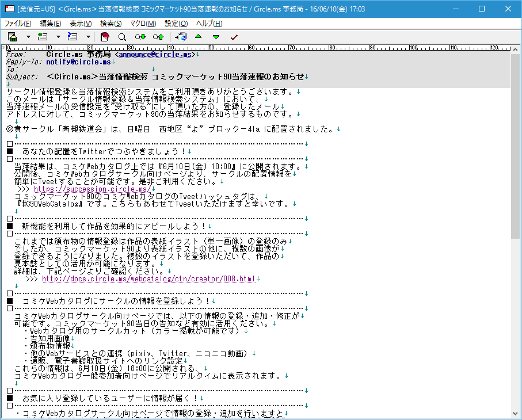Click the forward icon with blue arrow
Screen dimensions: 522x420
(73, 37)
